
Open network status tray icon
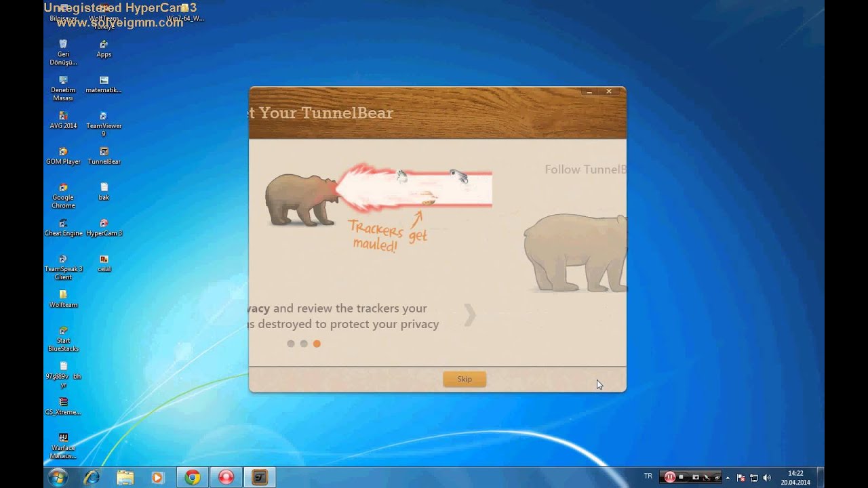pyautogui.click(x=754, y=477)
